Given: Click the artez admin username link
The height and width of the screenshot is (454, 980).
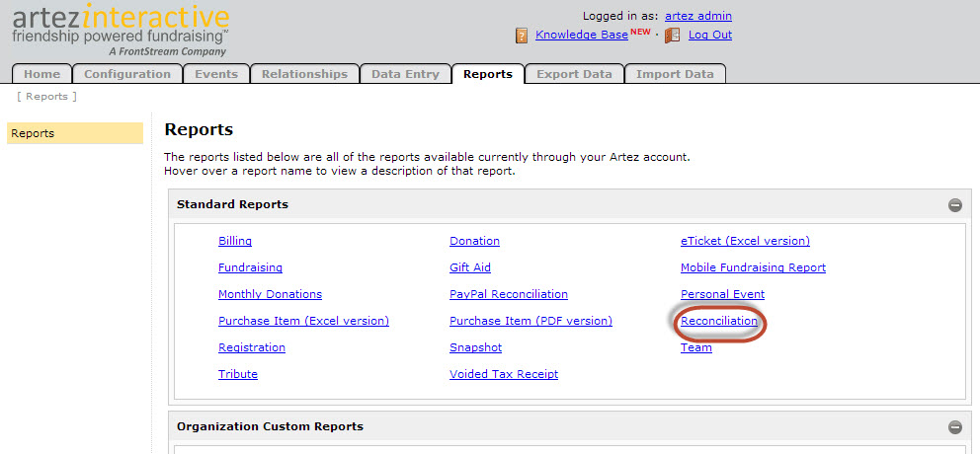Looking at the screenshot, I should click(697, 16).
